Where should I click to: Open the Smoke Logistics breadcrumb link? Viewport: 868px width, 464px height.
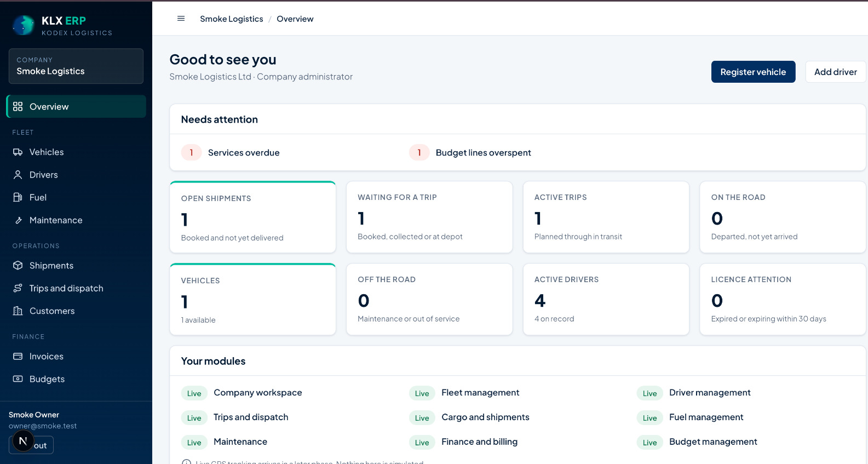tap(232, 19)
